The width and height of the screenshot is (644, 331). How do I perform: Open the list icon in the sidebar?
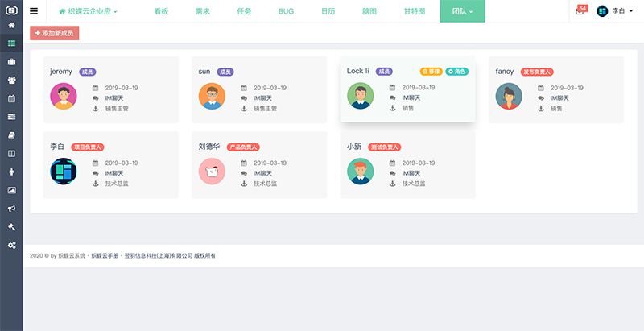coord(11,43)
